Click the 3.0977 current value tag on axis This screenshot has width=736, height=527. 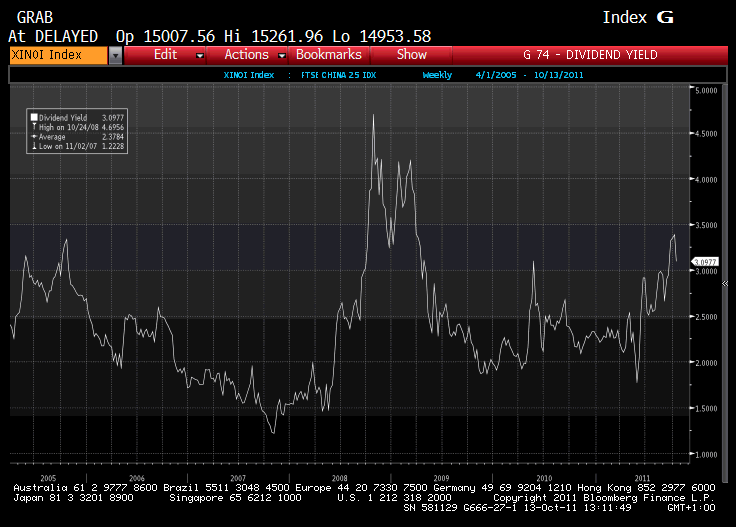click(706, 262)
